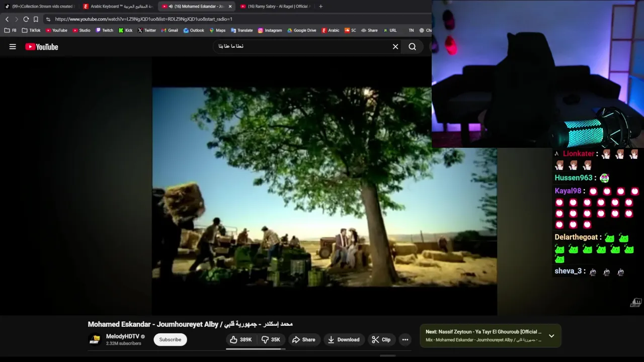Go back with the browser back arrow
Viewport: 644px width, 362px height.
coord(7,19)
